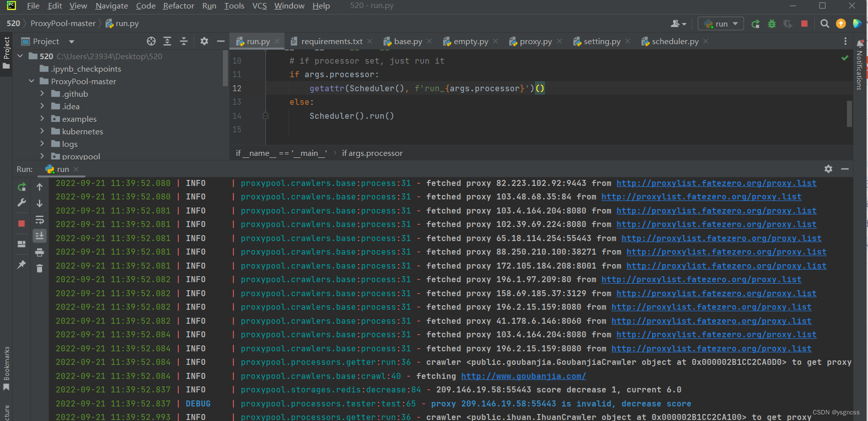Run with coverage icon in toolbar

[788, 24]
